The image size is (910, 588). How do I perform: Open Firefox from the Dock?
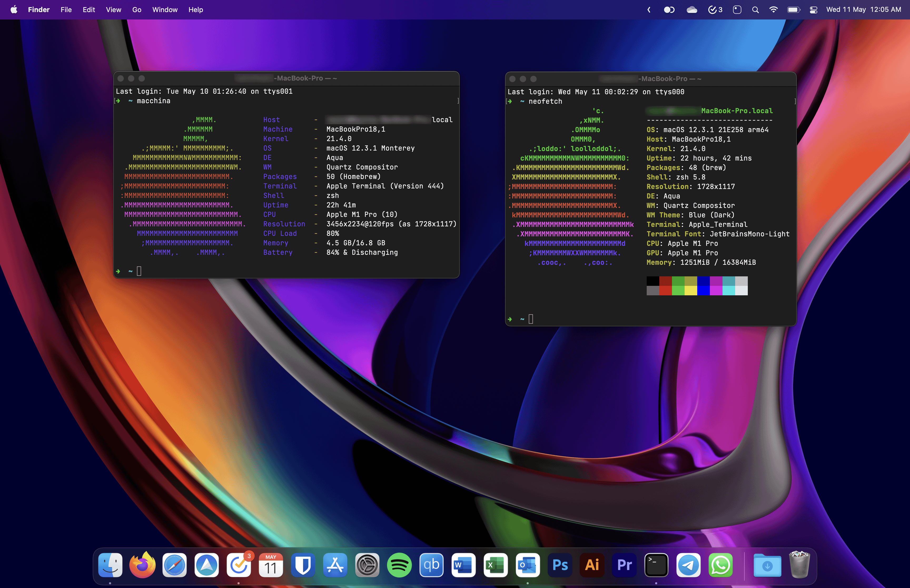tap(142, 565)
